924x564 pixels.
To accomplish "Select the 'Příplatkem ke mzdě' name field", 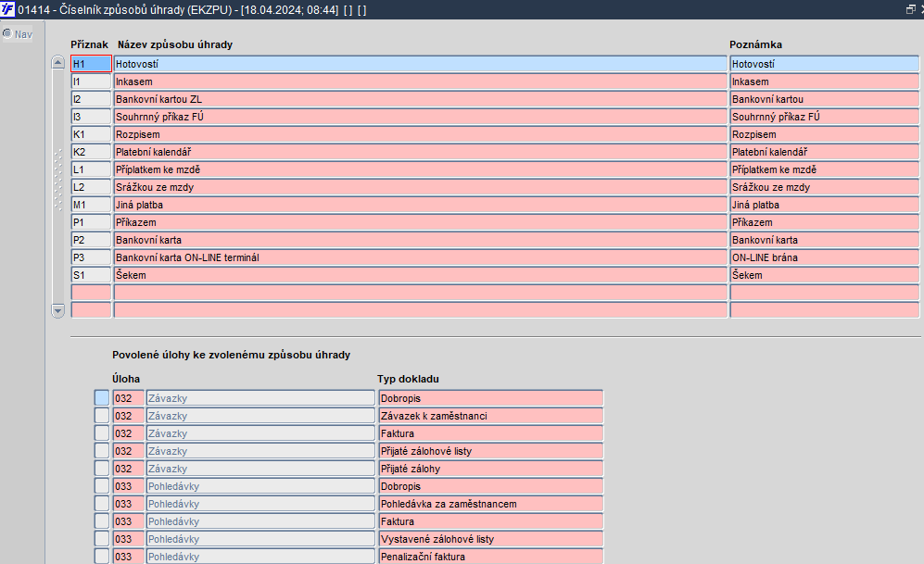I will click(x=420, y=169).
